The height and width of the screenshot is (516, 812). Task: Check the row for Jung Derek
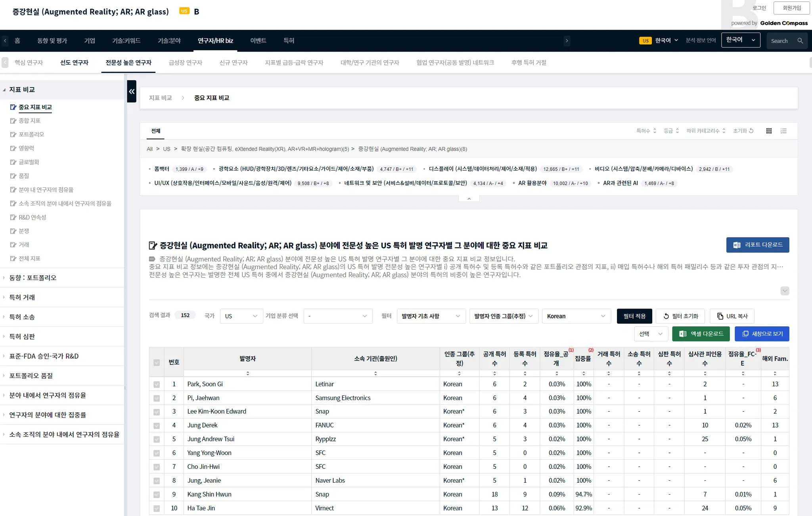click(157, 426)
